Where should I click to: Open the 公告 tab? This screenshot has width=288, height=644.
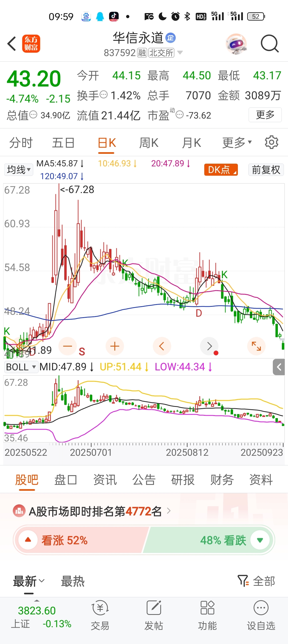(144, 480)
